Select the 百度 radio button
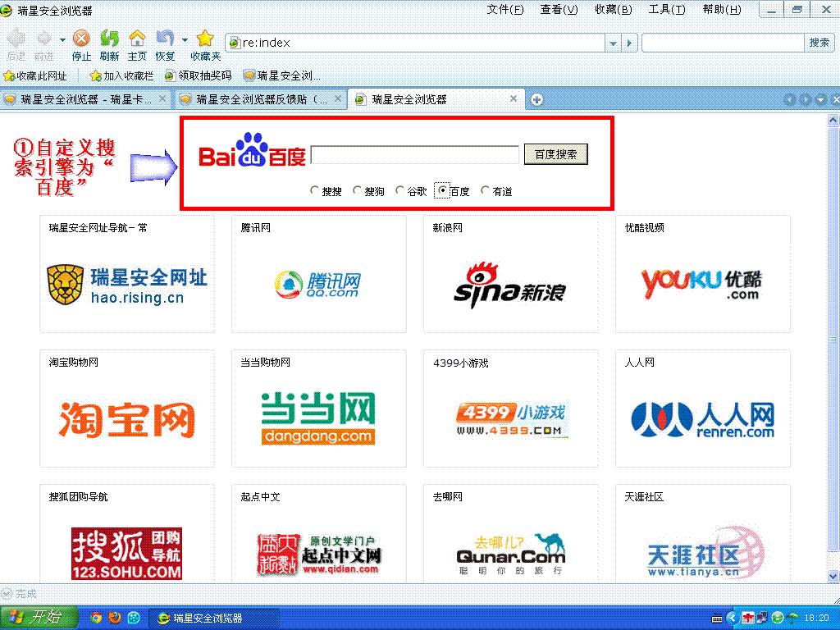This screenshot has height=630, width=840. point(442,190)
